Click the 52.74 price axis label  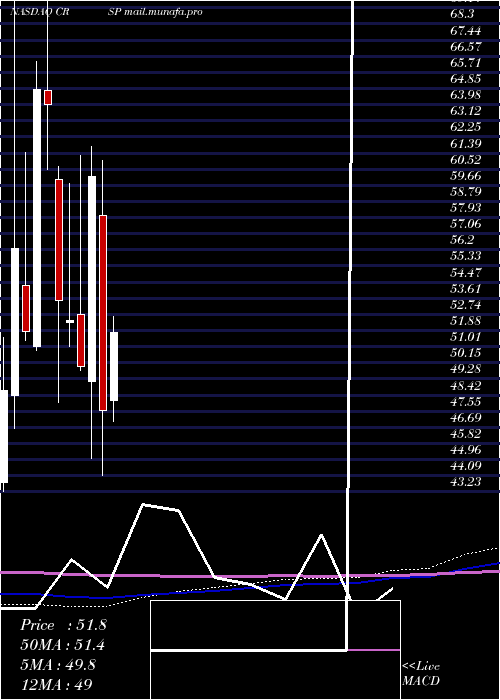click(466, 305)
